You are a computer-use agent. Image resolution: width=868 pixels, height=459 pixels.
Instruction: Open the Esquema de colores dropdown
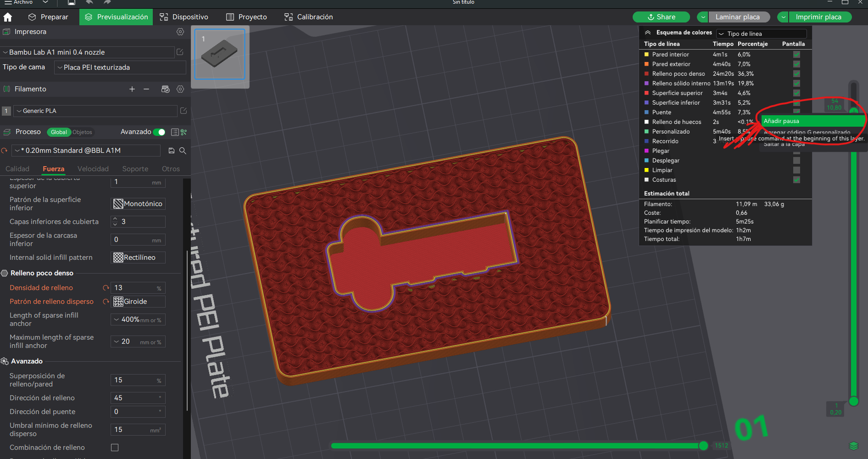[762, 34]
